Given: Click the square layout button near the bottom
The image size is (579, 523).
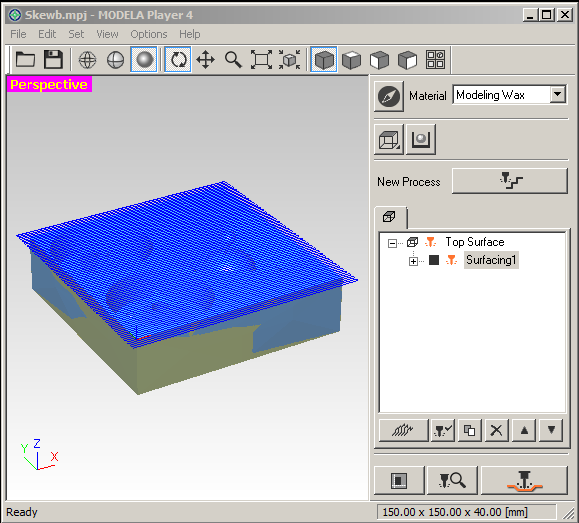Looking at the screenshot, I should (x=399, y=480).
